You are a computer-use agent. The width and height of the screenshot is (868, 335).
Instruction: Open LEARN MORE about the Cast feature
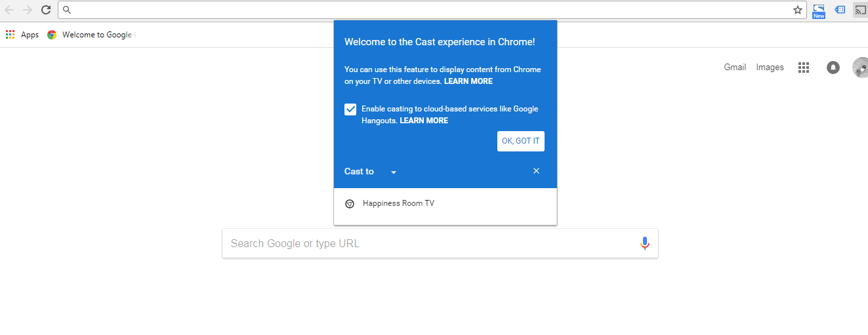[x=468, y=81]
